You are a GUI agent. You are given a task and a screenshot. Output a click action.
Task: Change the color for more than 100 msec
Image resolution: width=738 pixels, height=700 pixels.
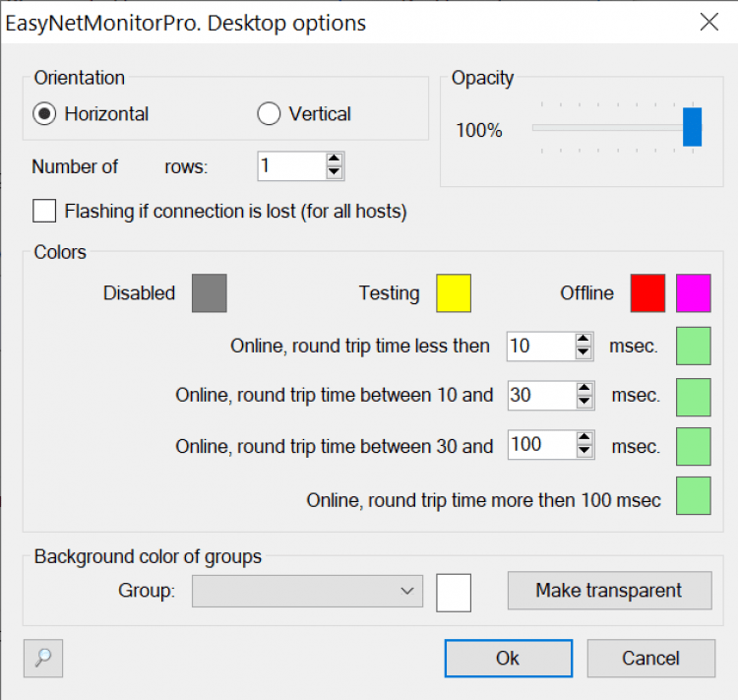tap(693, 496)
